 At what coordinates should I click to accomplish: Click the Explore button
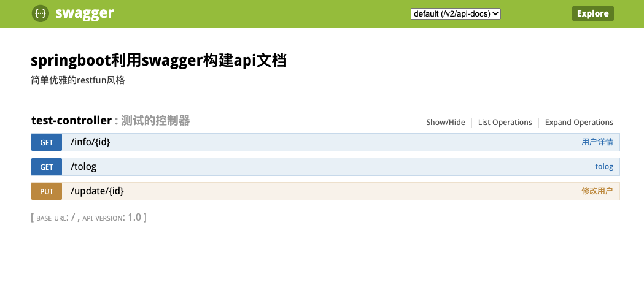592,13
